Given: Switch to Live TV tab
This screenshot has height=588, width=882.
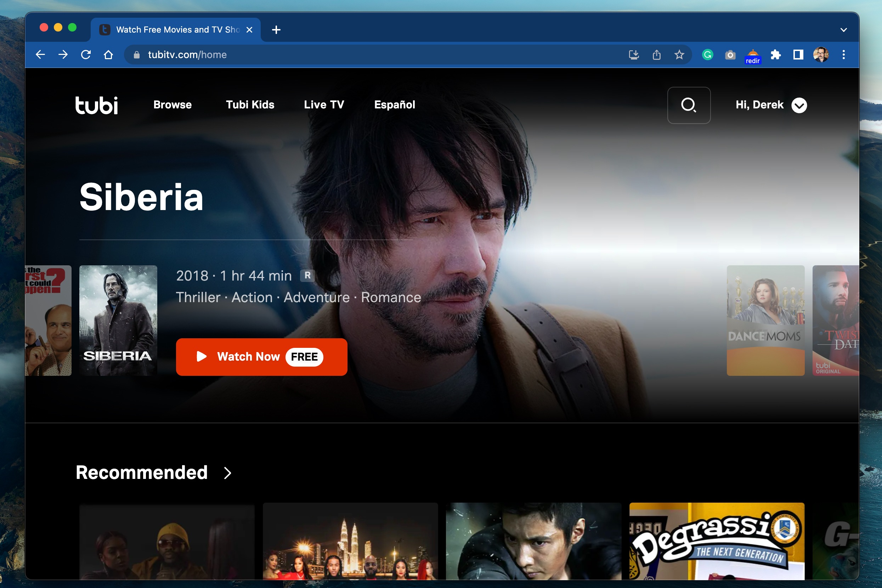Looking at the screenshot, I should pos(323,104).
